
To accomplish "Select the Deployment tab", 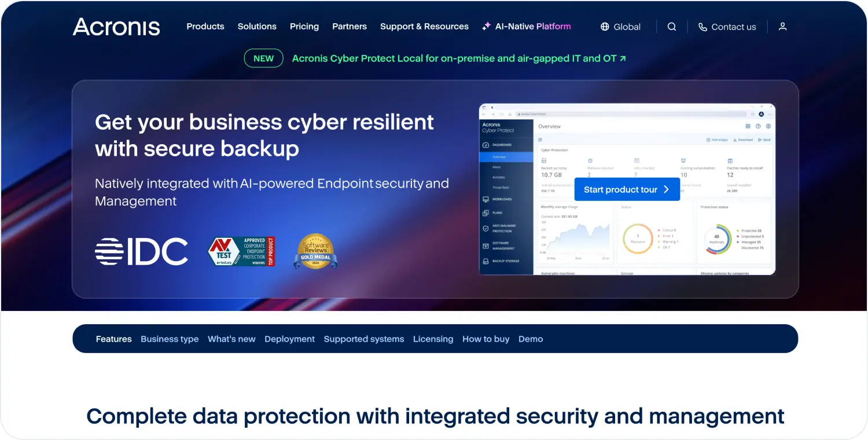I will coord(290,339).
